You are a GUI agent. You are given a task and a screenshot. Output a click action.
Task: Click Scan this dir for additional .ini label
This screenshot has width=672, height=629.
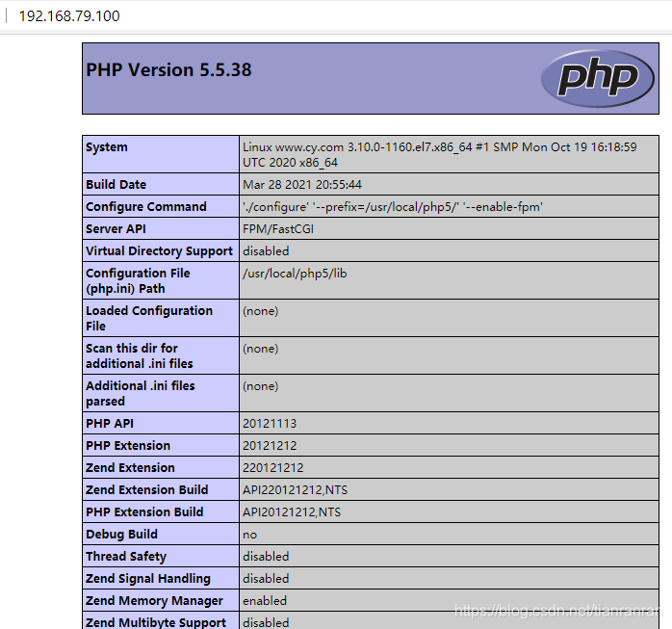coord(140,355)
